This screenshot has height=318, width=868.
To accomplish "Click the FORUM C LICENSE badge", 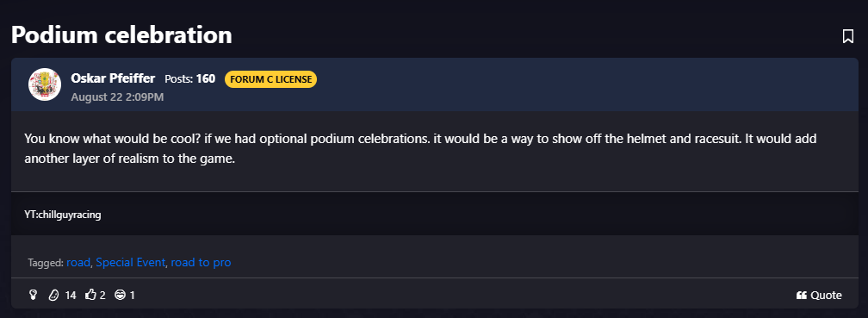I will 270,79.
